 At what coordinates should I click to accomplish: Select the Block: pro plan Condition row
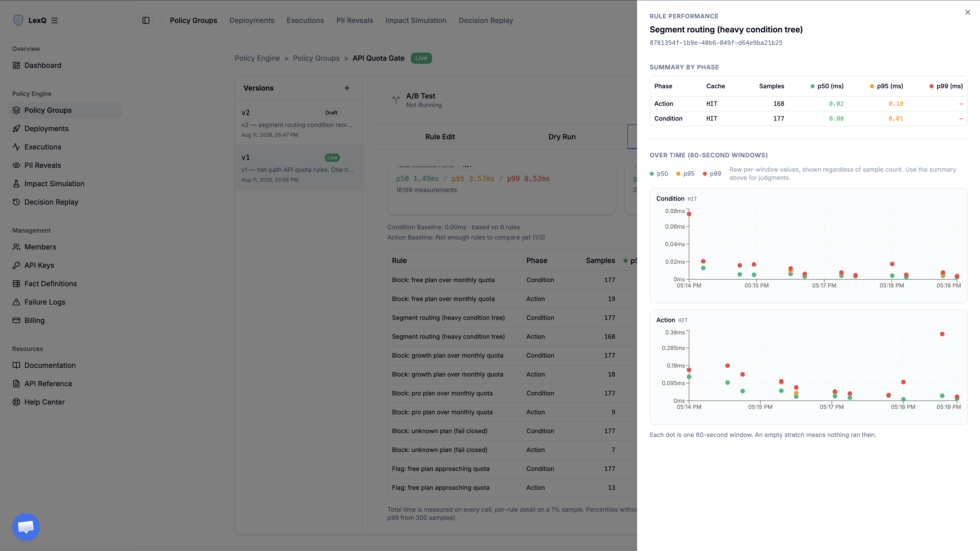[x=512, y=393]
